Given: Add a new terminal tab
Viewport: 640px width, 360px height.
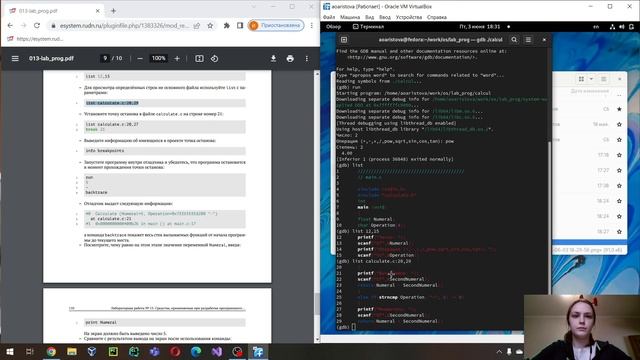Looking at the screenshot, I should [344, 40].
